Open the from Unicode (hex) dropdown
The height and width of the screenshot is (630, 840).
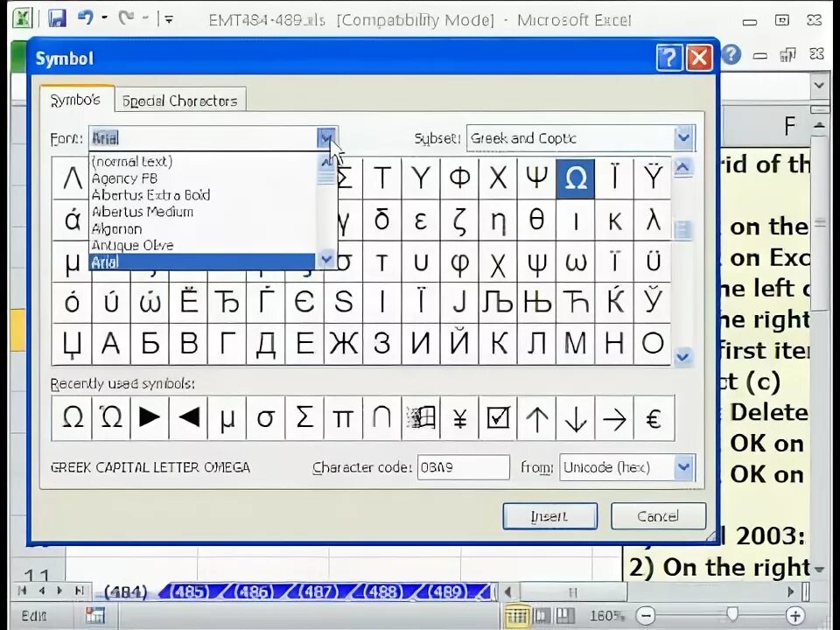tap(684, 467)
